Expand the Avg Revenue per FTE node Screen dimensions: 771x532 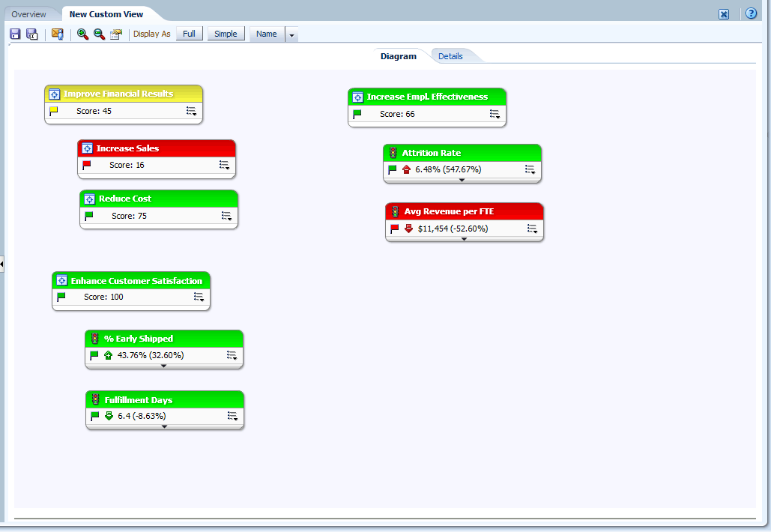[464, 239]
